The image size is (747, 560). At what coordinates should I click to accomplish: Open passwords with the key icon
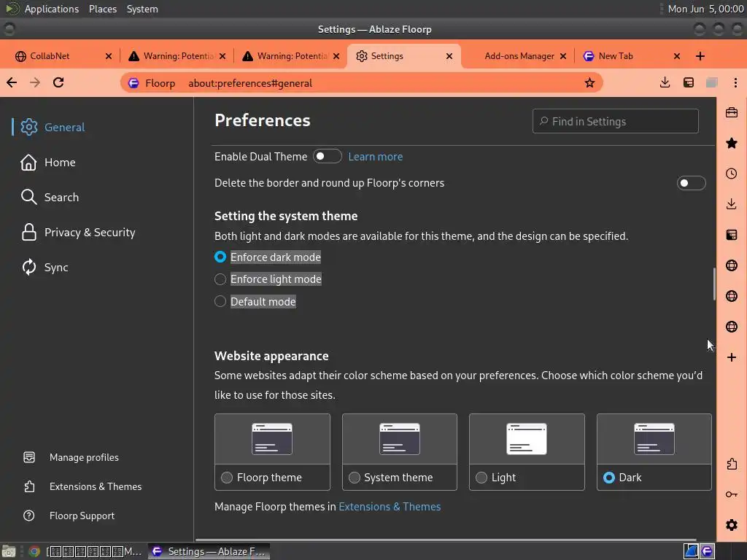(x=732, y=494)
